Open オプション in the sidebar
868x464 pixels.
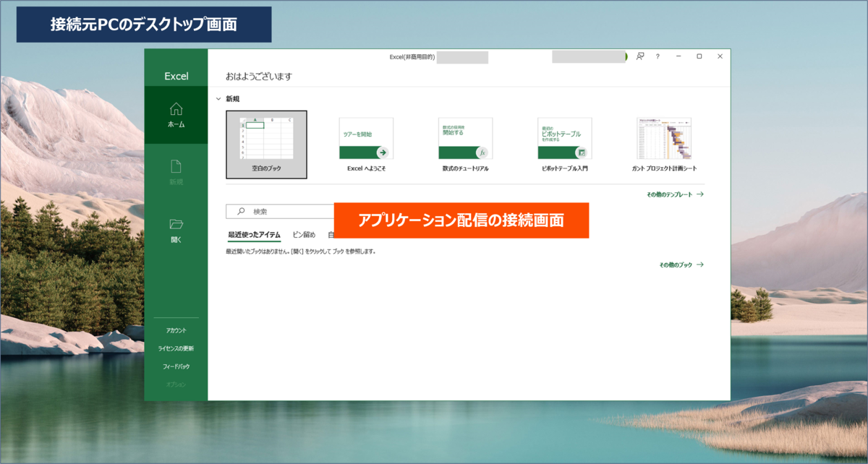click(176, 384)
